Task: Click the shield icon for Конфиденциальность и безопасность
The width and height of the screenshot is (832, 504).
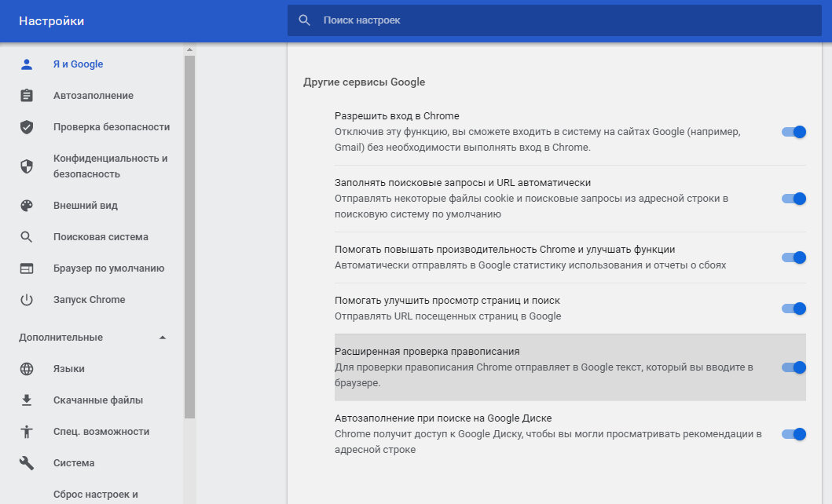Action: (27, 166)
